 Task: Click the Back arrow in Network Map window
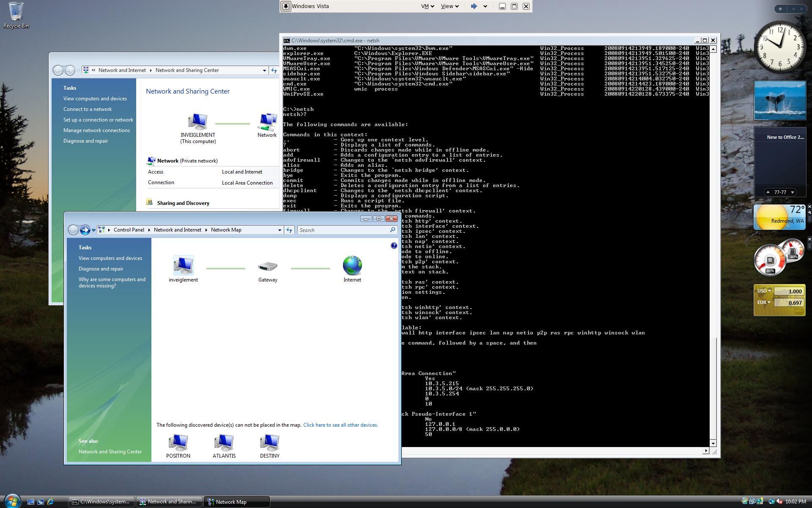(73, 230)
